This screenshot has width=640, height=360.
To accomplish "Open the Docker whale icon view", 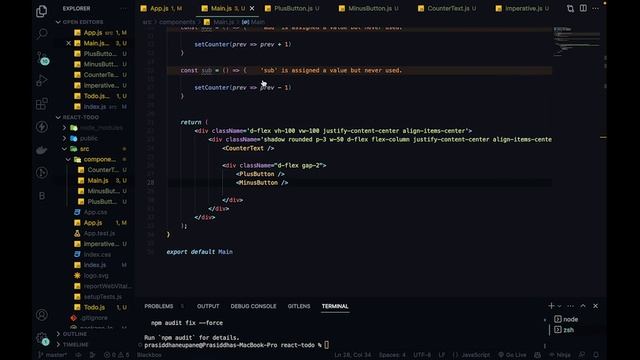I will 42,150.
